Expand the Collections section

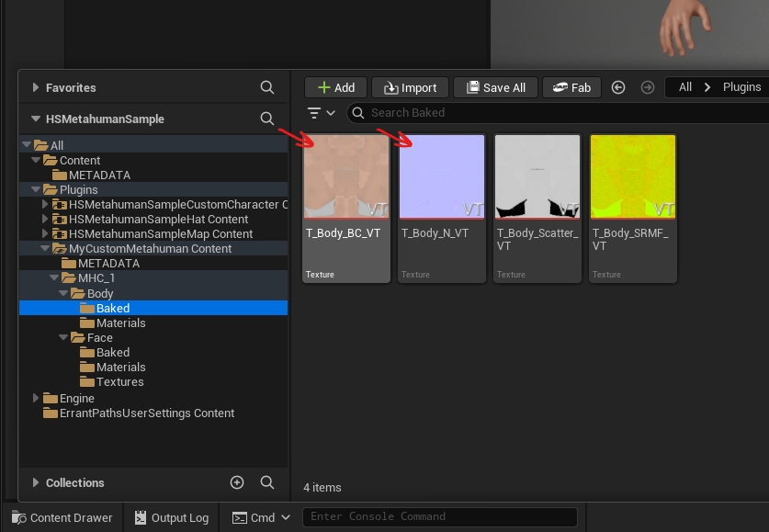(35, 482)
